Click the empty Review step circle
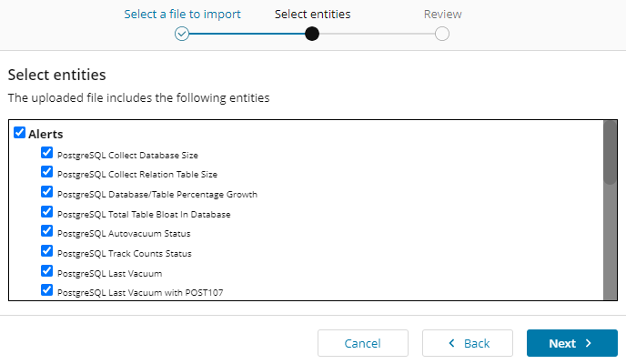The width and height of the screenshot is (626, 364). tap(442, 34)
